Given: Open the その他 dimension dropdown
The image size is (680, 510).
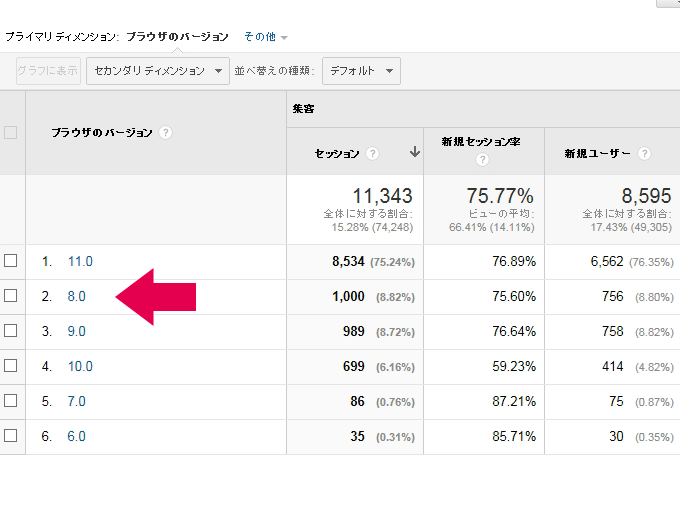Looking at the screenshot, I should (x=266, y=37).
